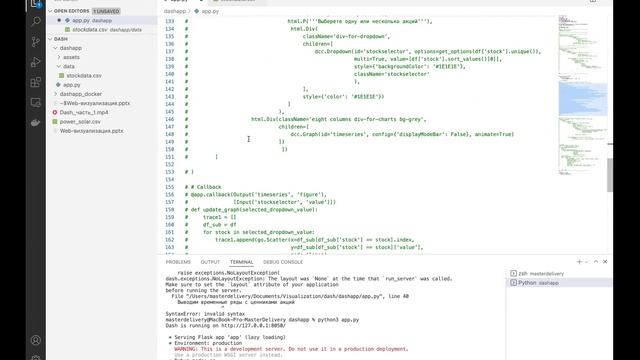Click the dcc.Graph(id='timeseries' line
640x360 pixels.
coord(402,134)
